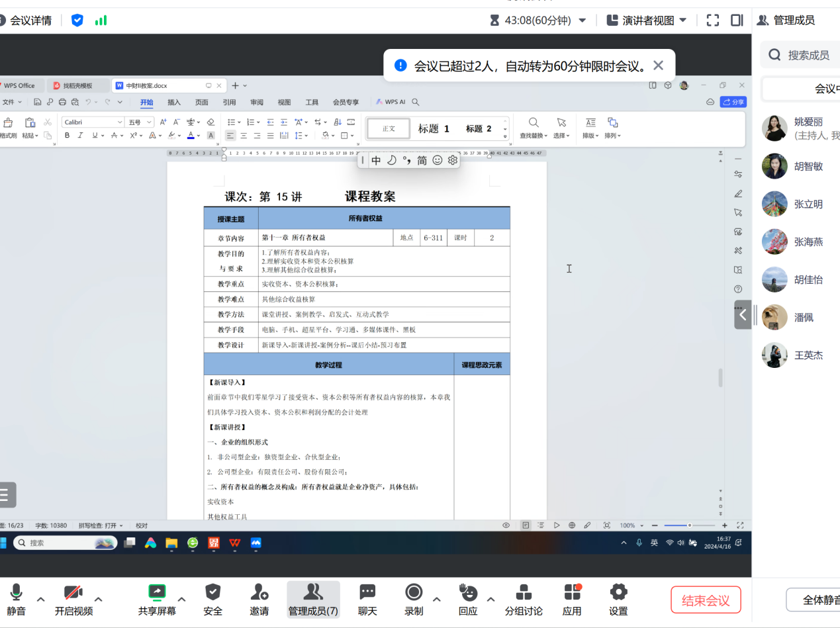Turn on video (开启视频)
840x628 pixels.
pos(73,592)
